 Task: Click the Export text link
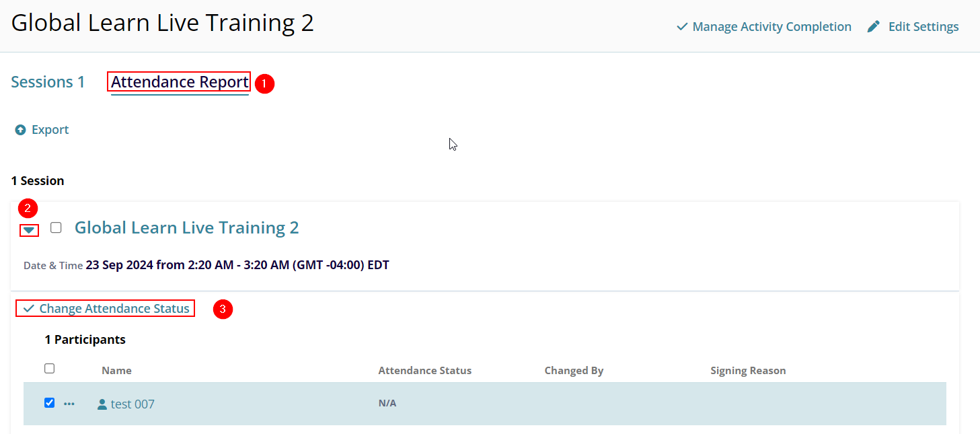[50, 130]
